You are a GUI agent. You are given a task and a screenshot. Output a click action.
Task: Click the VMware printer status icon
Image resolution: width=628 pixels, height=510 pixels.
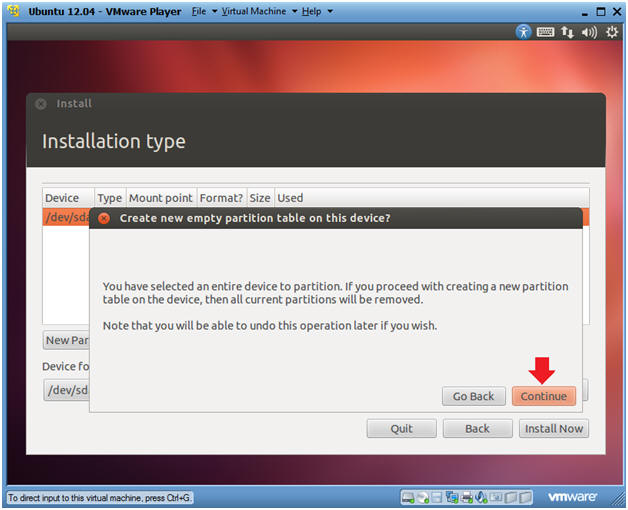click(x=467, y=498)
